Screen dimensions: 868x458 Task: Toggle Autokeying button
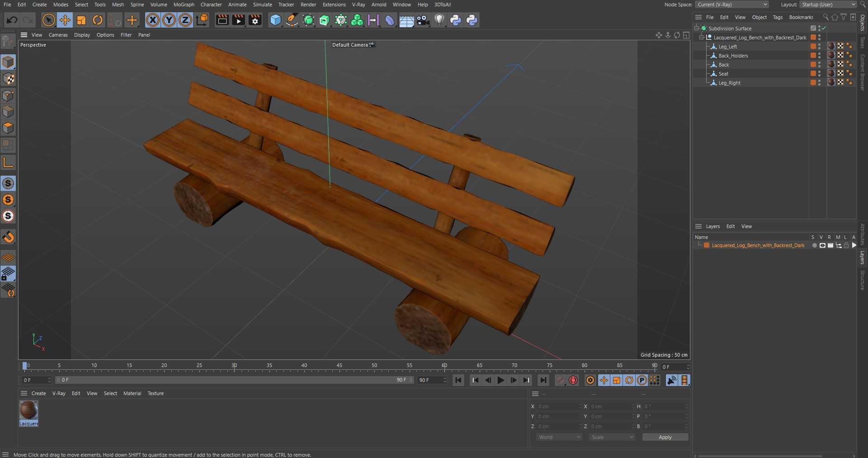(x=573, y=380)
